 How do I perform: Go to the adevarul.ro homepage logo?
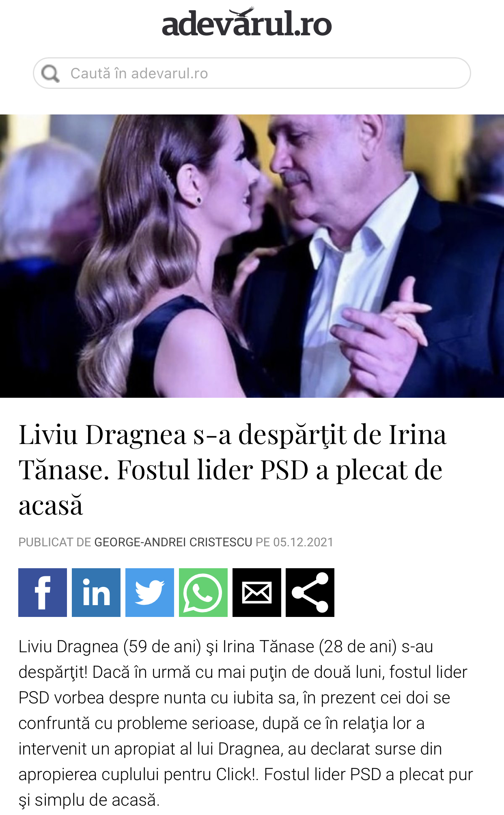[247, 23]
